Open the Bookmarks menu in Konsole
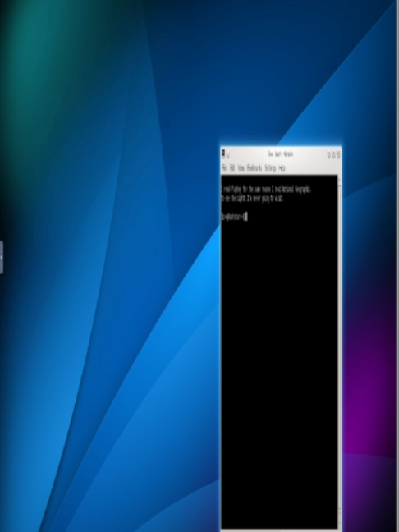Viewport: 399px width, 532px height. (255, 167)
